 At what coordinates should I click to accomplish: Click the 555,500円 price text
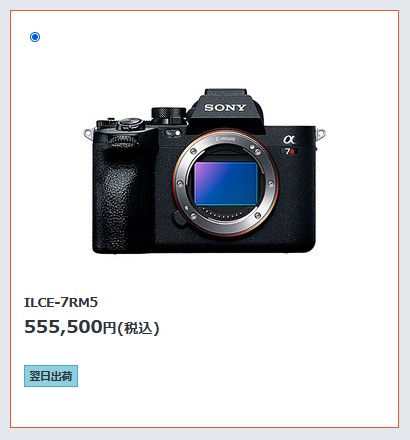[70, 327]
